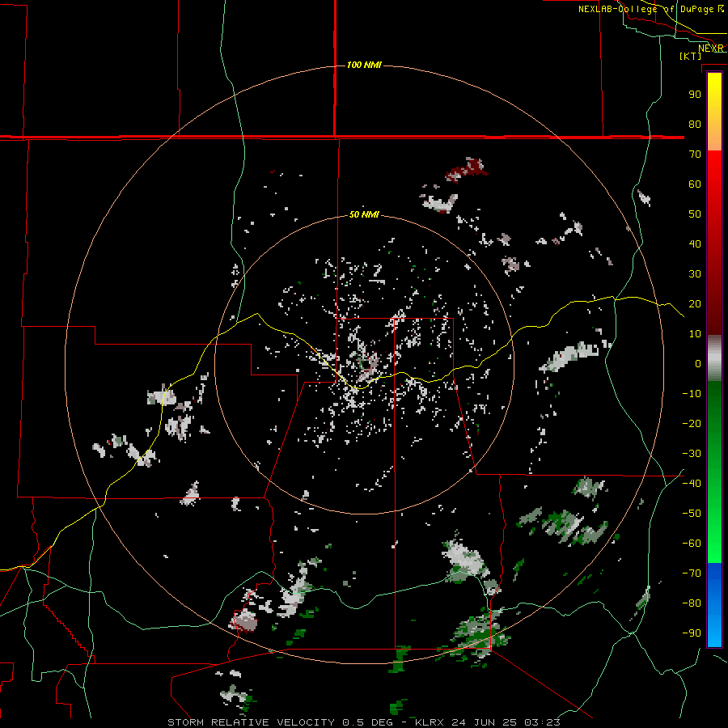Pick the 70 label on the scale
The height and width of the screenshot is (728, 728).
(695, 154)
